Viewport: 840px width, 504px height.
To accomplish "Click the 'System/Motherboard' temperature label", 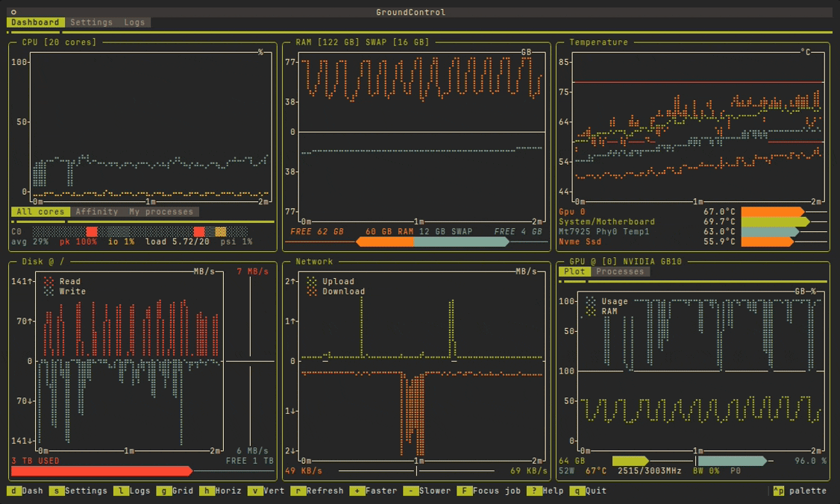I will [x=607, y=221].
